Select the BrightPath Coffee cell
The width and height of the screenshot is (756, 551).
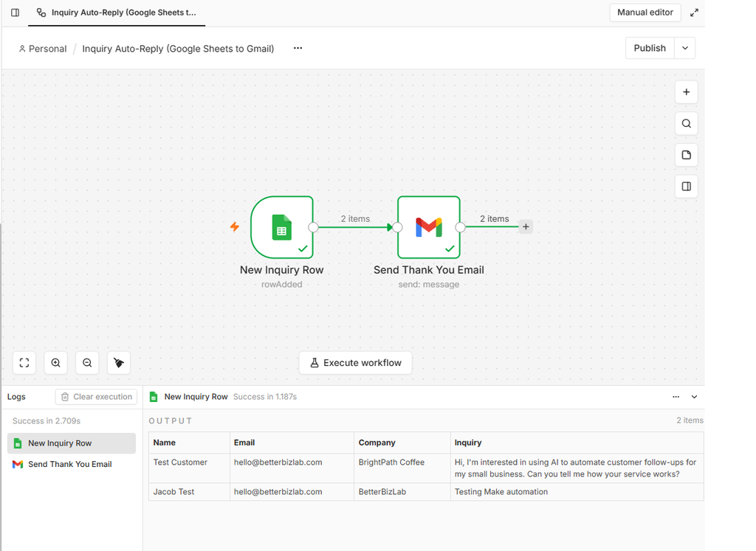[x=402, y=468]
